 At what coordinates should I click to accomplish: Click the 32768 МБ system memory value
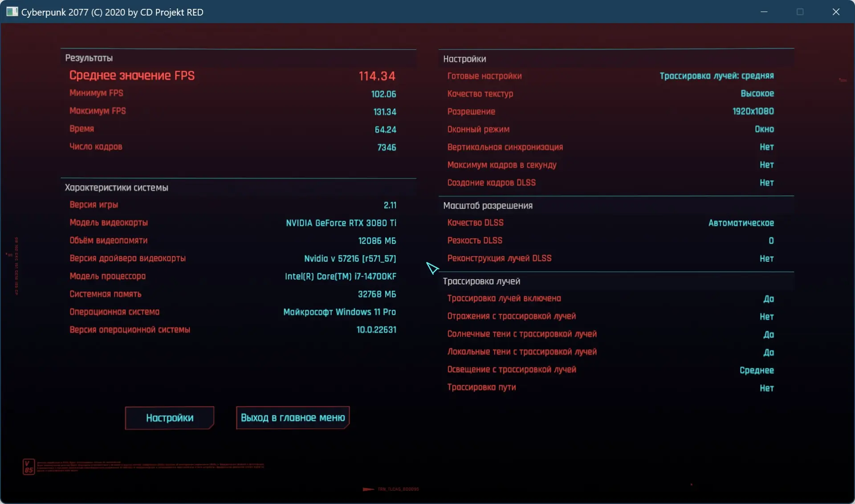coord(377,294)
